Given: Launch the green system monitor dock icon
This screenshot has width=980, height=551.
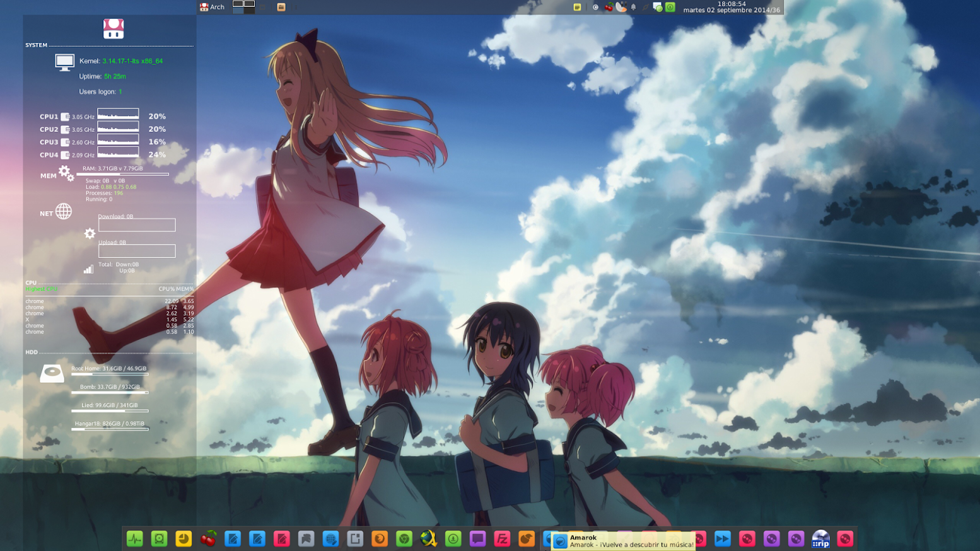Looking at the screenshot, I should pos(134,538).
